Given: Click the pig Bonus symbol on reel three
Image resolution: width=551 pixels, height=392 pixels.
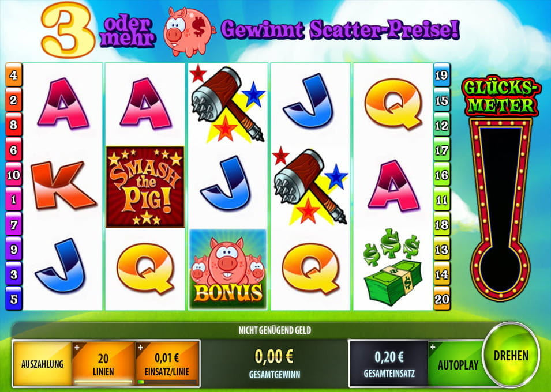Looking at the screenshot, I should tap(228, 269).
